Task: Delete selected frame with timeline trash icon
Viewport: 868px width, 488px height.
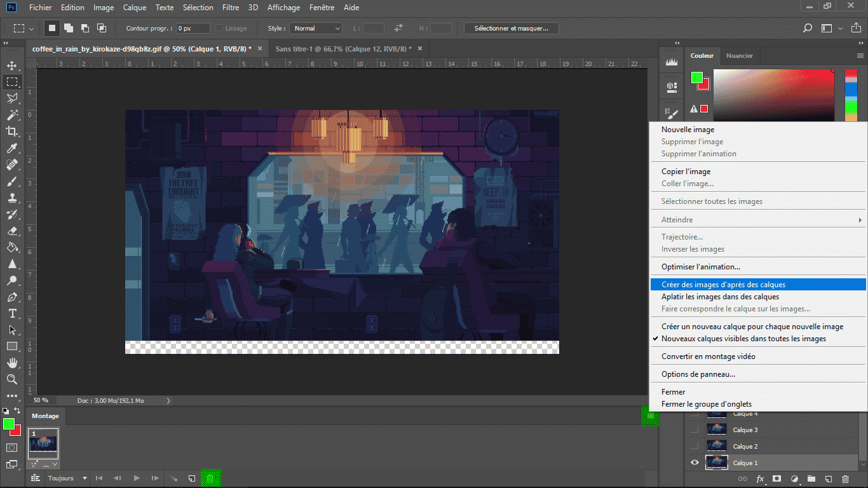Action: click(x=210, y=478)
